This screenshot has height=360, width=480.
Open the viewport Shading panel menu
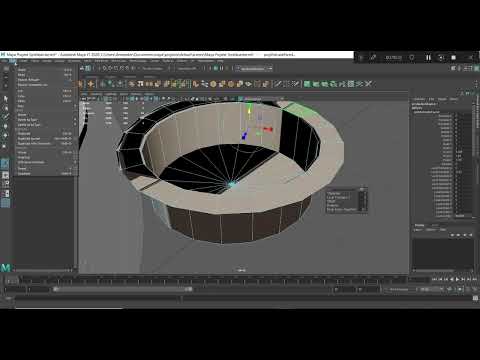tap(96, 94)
